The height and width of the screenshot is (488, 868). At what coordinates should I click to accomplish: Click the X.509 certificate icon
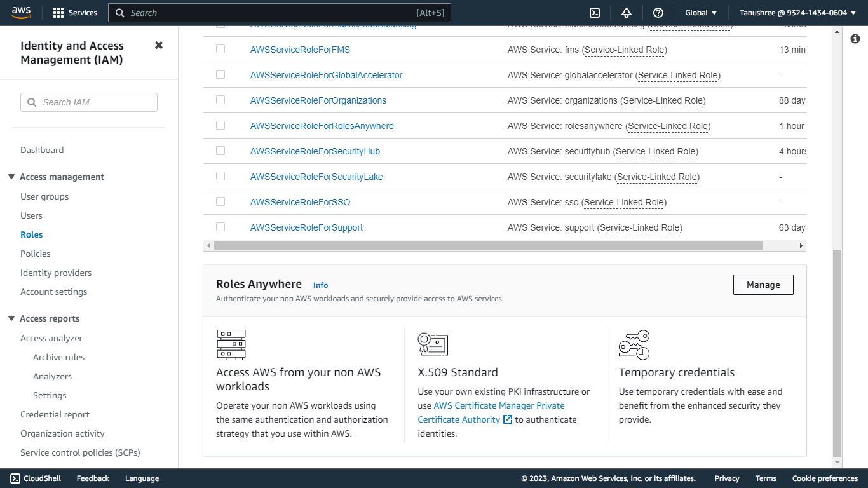click(433, 344)
